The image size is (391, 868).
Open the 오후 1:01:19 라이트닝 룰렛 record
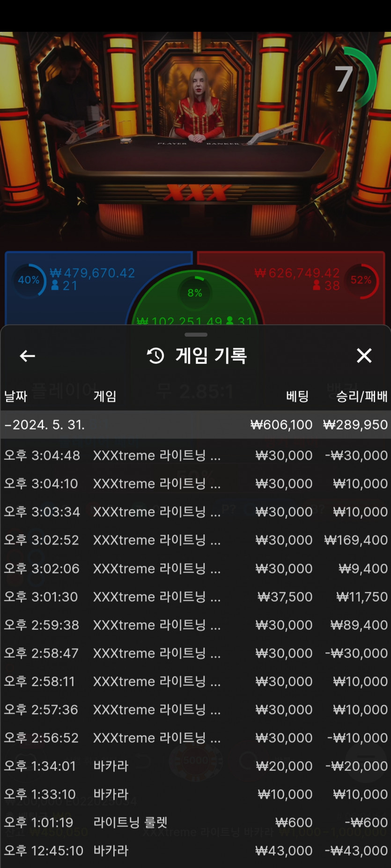[x=196, y=822]
